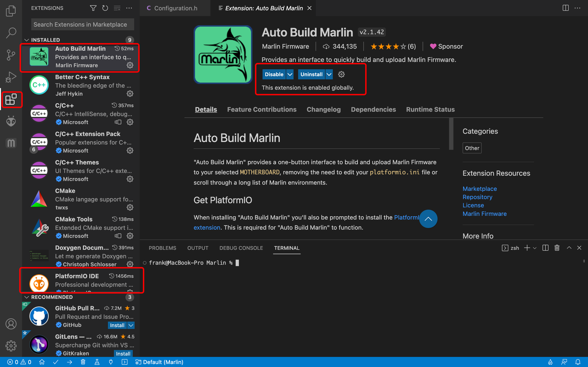Open the Uninstall dropdown arrow

pyautogui.click(x=329, y=74)
